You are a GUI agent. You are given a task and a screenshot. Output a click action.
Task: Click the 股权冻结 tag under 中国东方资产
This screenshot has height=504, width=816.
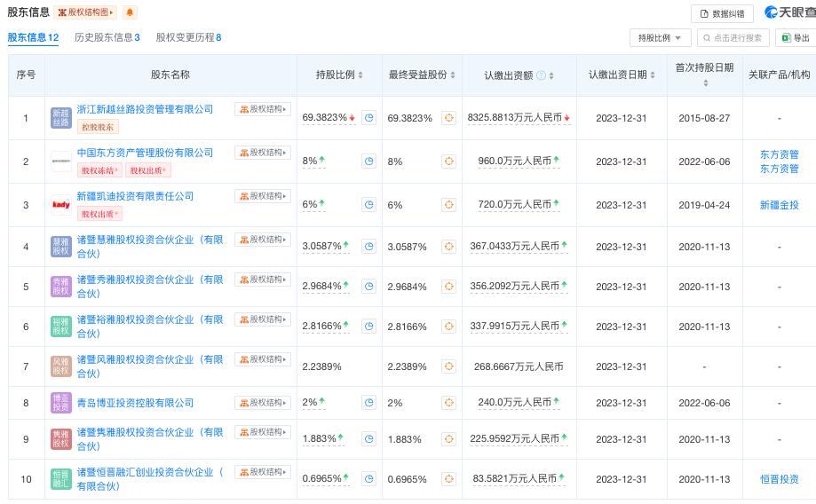[99, 170]
